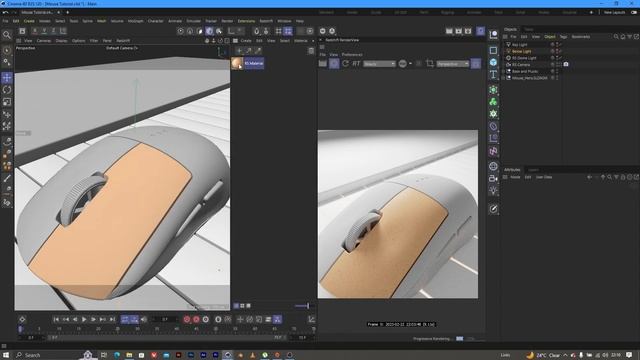Screen dimensions: 640x360
Task: Toggle the highlighted RenderView IPR button
Action: click(x=334, y=64)
